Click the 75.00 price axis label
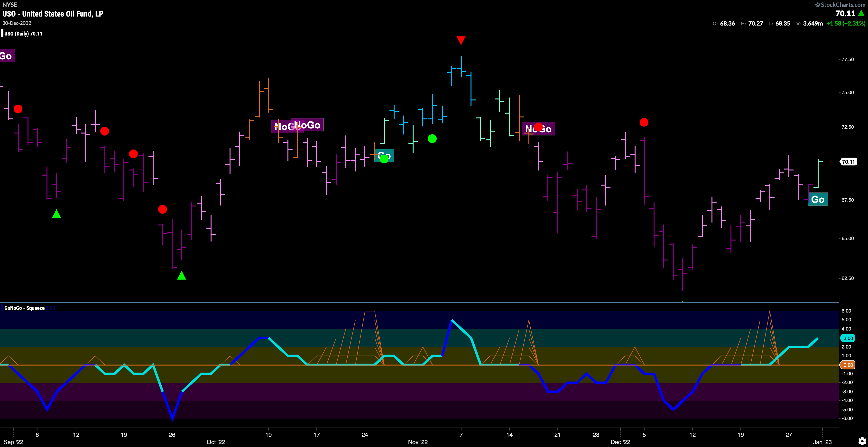The width and height of the screenshot is (868, 447). tap(848, 92)
